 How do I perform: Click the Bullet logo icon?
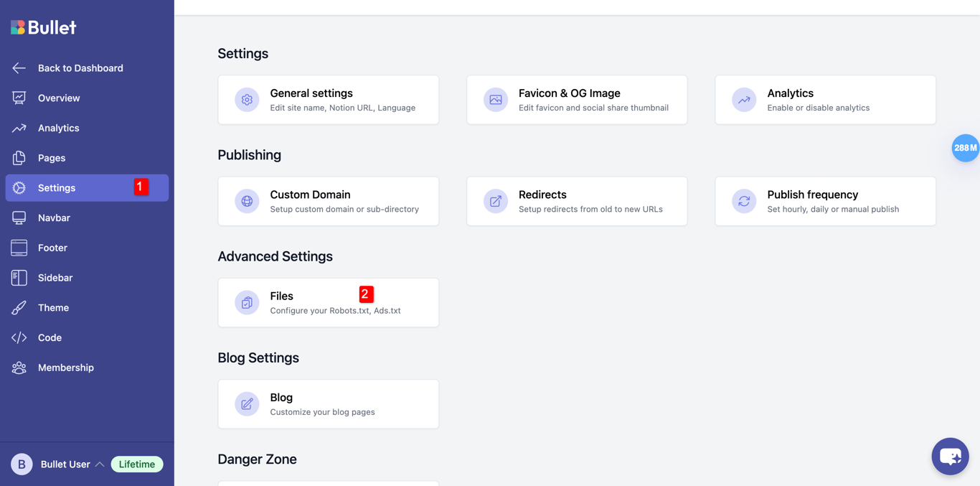click(x=18, y=27)
